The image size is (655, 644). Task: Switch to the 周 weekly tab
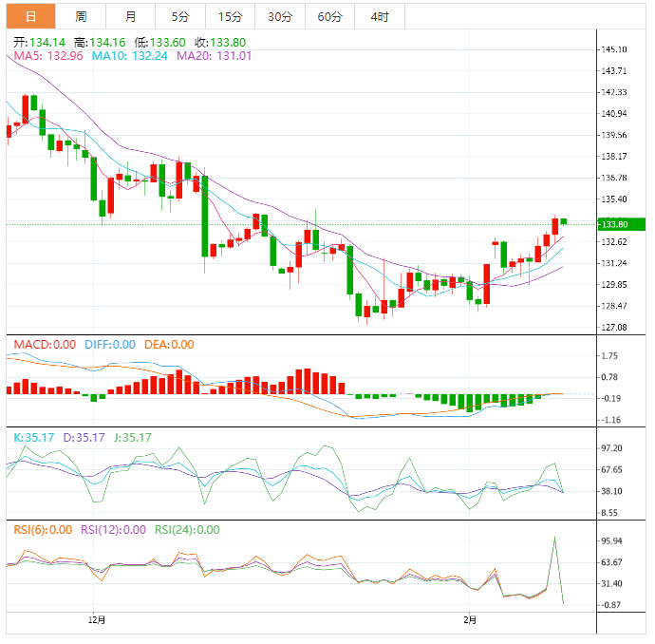click(81, 17)
